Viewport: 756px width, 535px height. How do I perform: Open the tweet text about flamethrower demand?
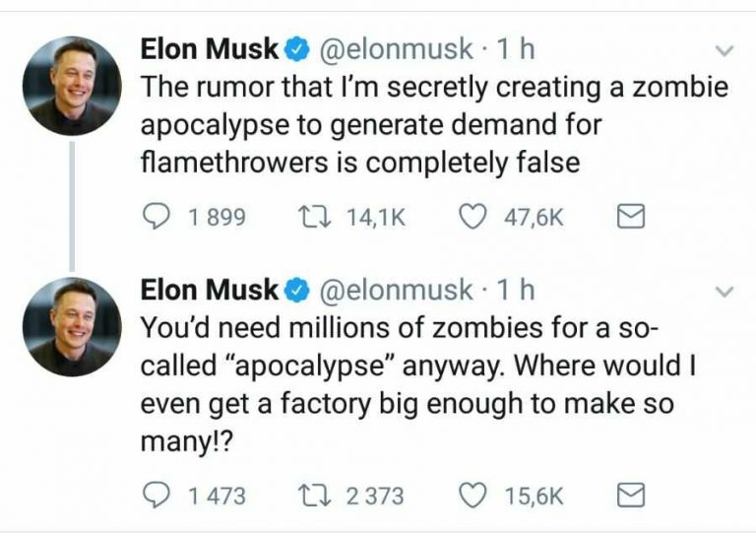[x=433, y=124]
